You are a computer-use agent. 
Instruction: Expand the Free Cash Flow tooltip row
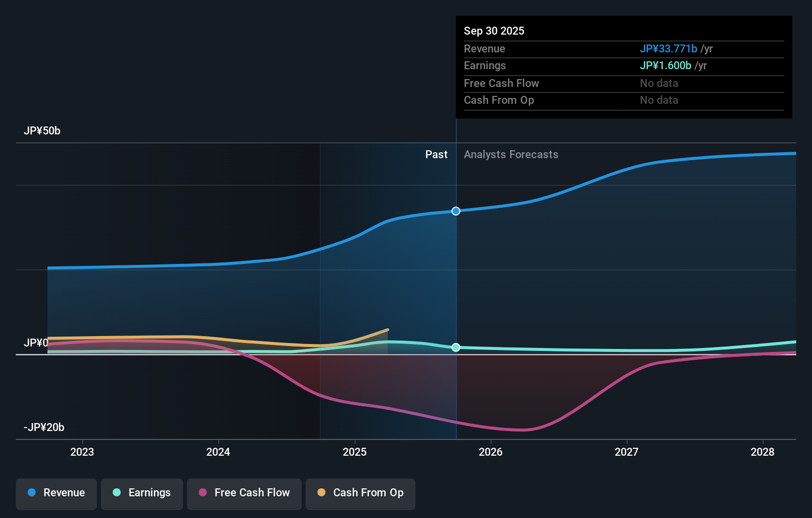pyautogui.click(x=501, y=83)
